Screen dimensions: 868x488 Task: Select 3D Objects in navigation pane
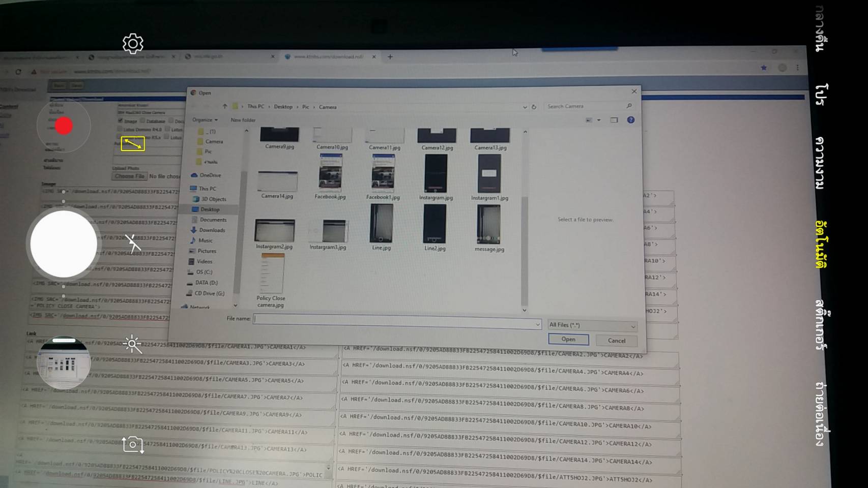point(209,199)
